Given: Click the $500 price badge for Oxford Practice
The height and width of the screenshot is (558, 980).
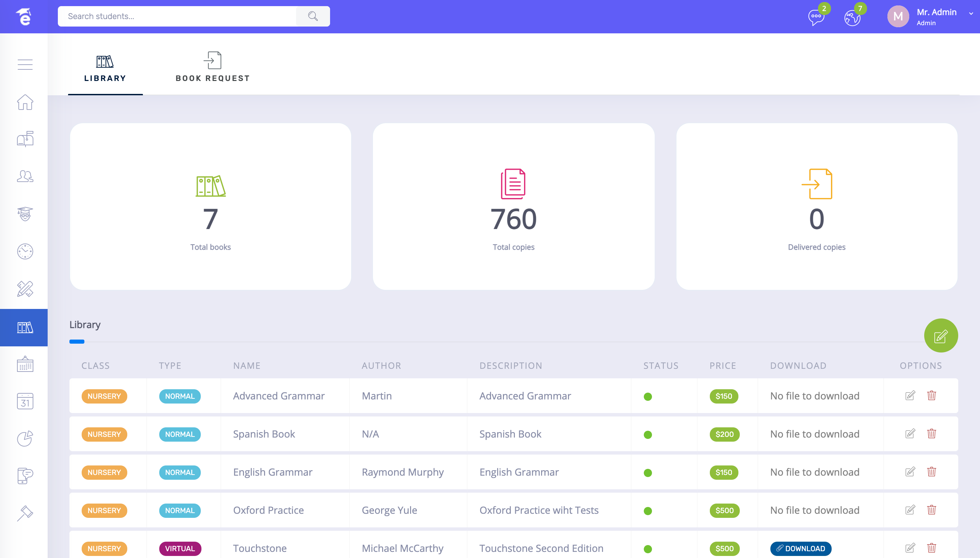Looking at the screenshot, I should point(724,510).
